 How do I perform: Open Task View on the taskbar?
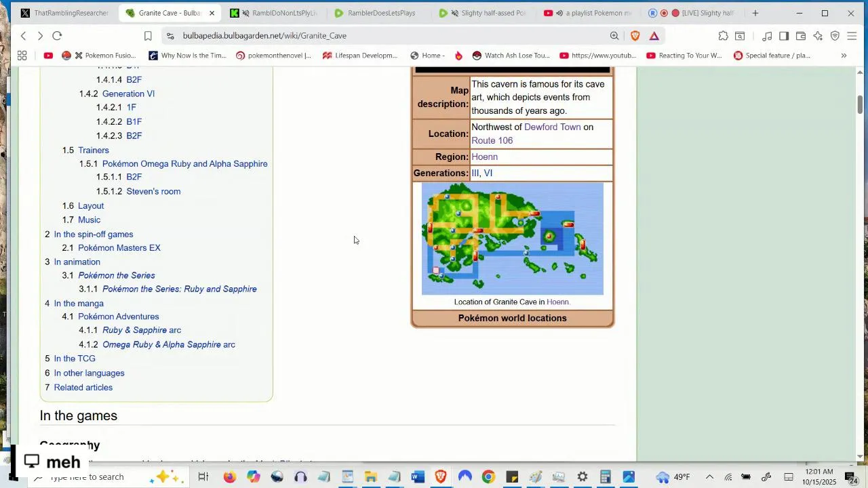(x=203, y=477)
